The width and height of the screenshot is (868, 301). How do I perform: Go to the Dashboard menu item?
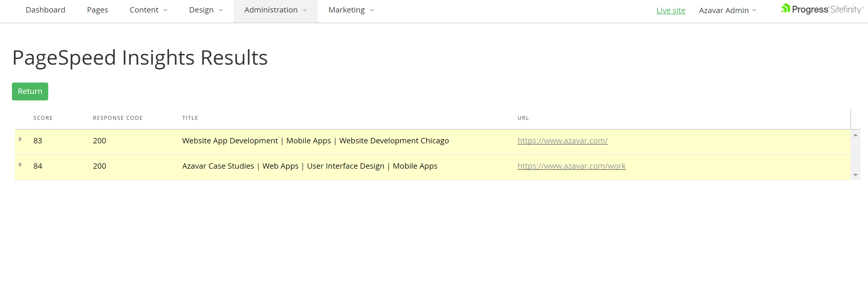[46, 10]
